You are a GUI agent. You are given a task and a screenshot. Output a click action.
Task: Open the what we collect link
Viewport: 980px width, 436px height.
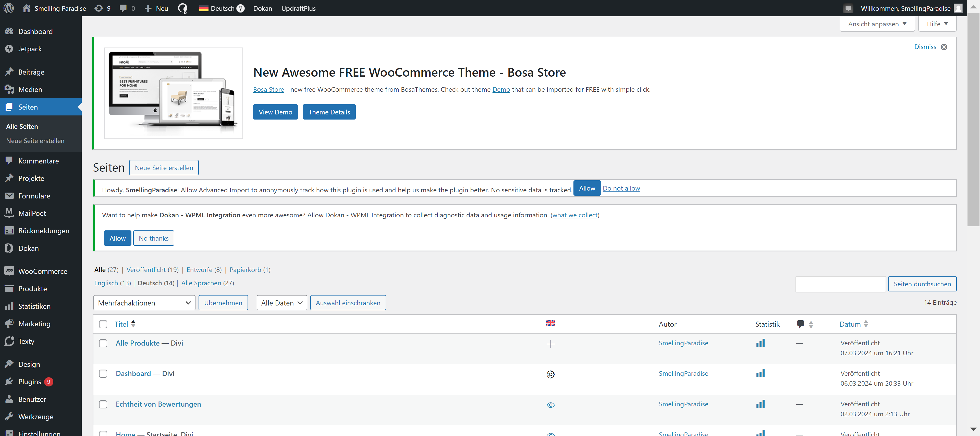(x=575, y=215)
